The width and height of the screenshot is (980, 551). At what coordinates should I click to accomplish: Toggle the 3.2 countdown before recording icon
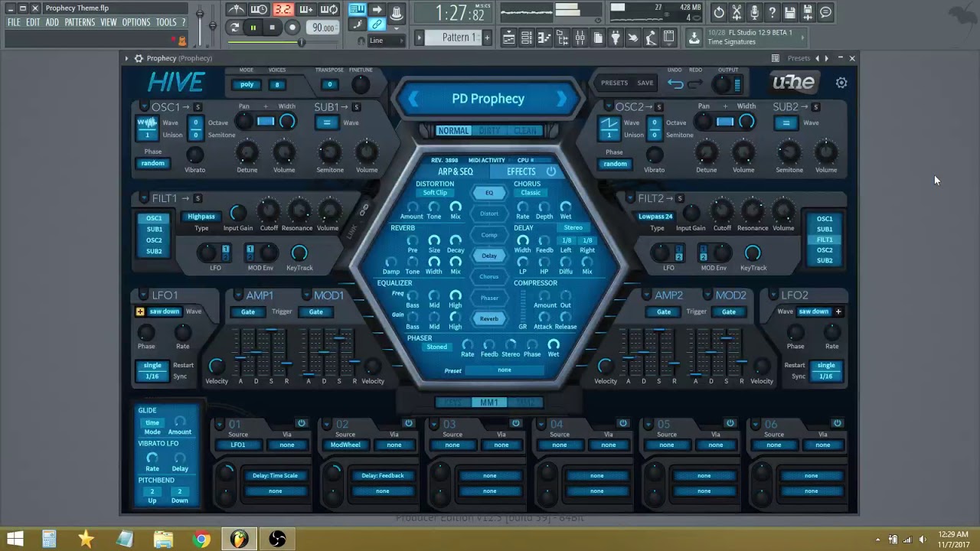tap(283, 10)
